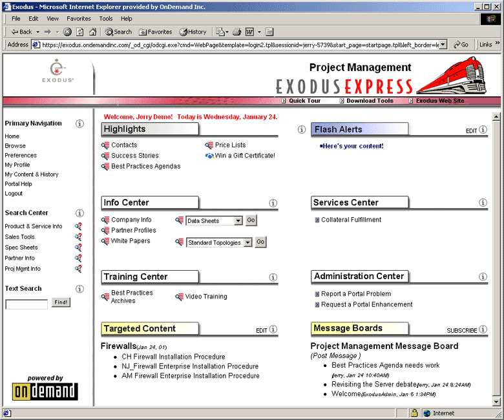
Task: Open the Report a Portal Problem link
Action: tap(356, 294)
